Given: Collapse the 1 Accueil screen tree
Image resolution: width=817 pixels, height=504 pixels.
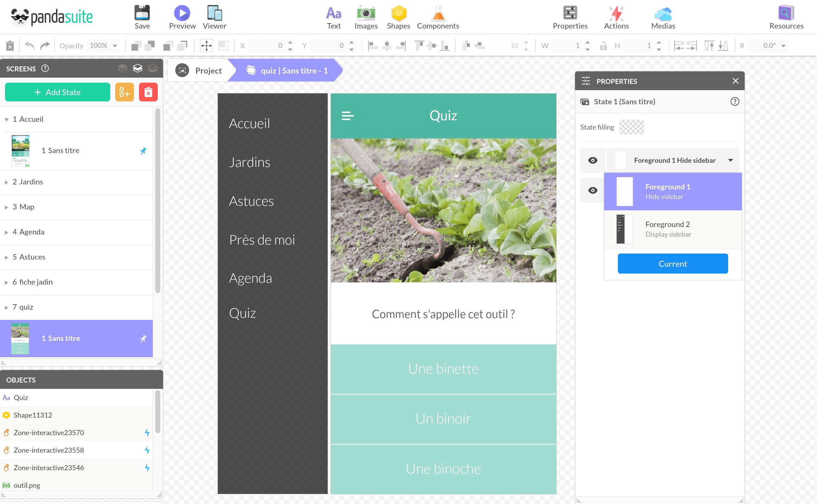Looking at the screenshot, I should pyautogui.click(x=6, y=120).
